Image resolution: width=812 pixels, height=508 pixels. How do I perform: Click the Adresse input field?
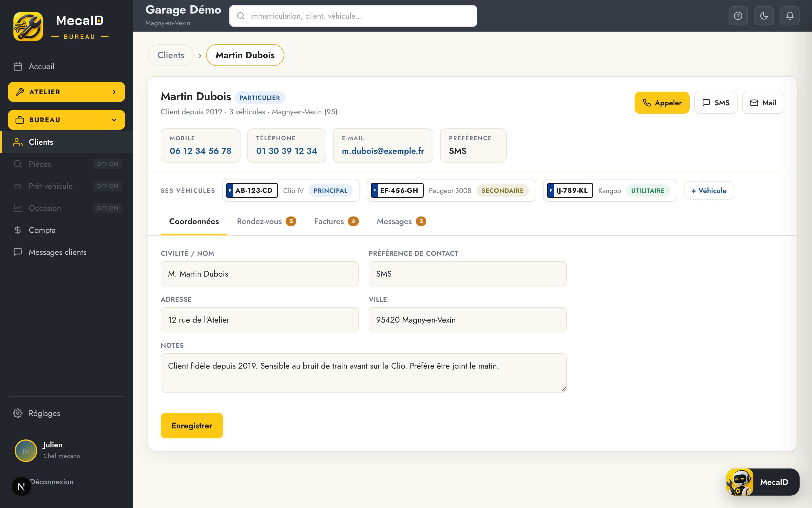point(259,320)
